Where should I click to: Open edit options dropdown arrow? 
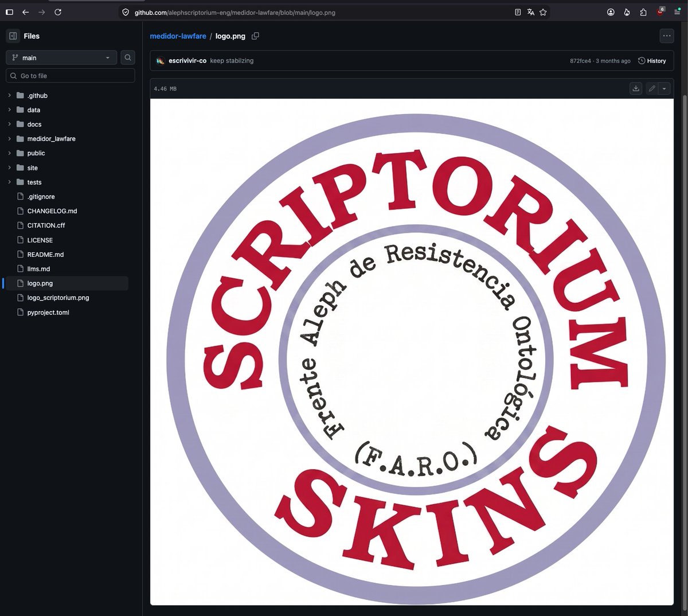click(x=664, y=88)
